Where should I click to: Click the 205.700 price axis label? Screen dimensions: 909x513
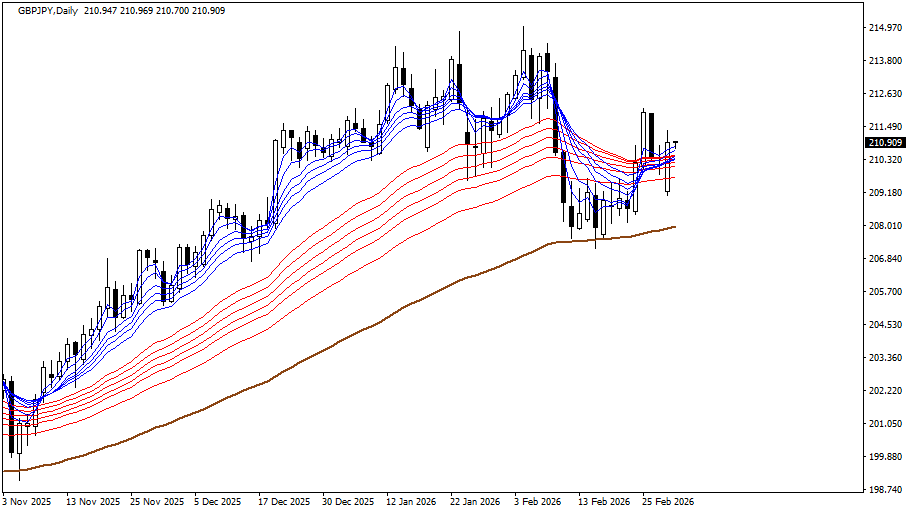click(x=884, y=292)
